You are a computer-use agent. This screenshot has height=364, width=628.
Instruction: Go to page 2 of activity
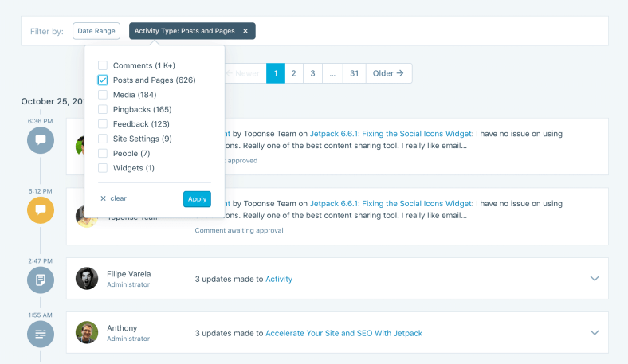pos(293,73)
